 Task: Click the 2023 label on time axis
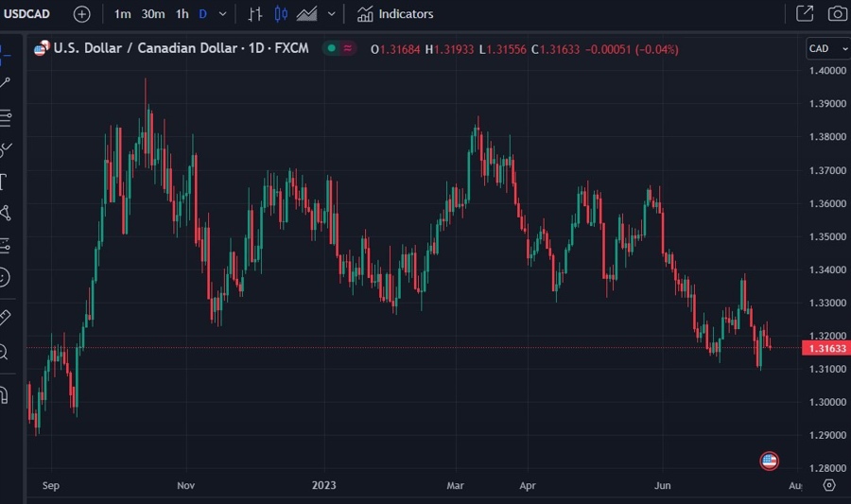pyautogui.click(x=324, y=485)
